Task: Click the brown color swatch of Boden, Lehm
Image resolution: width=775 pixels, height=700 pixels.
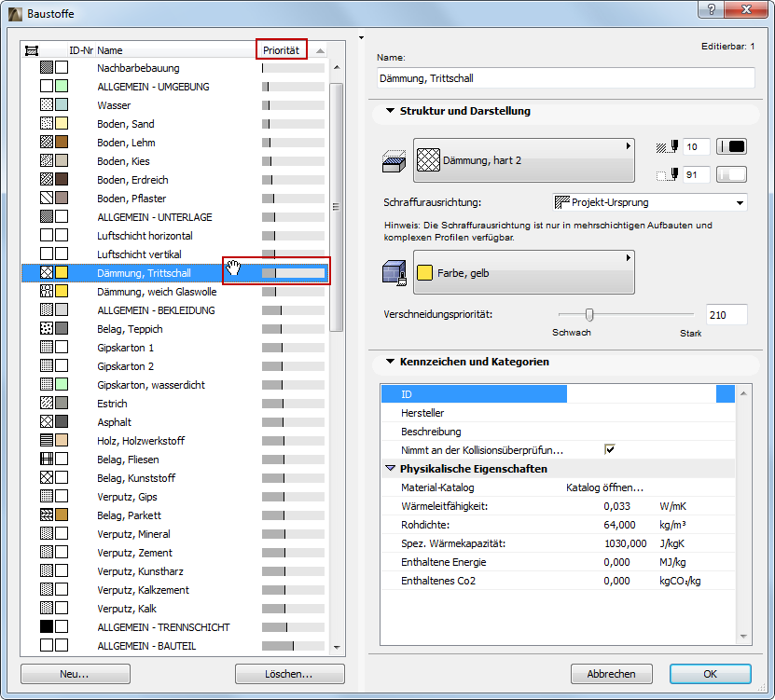Action: point(62,143)
